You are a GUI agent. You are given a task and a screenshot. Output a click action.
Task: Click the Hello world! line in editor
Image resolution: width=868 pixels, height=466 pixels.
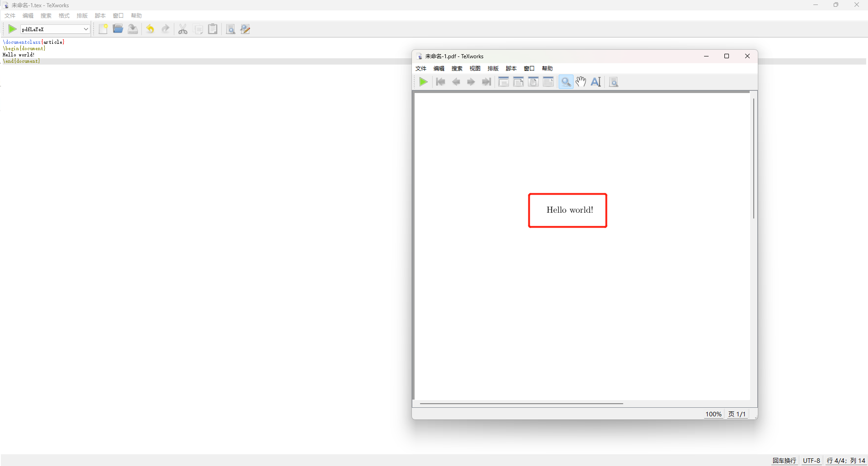[19, 55]
